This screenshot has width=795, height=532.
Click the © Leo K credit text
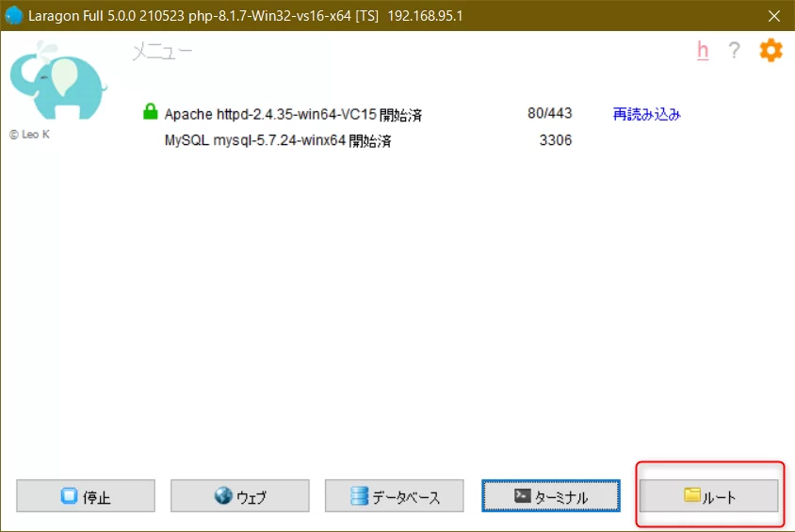[29, 135]
